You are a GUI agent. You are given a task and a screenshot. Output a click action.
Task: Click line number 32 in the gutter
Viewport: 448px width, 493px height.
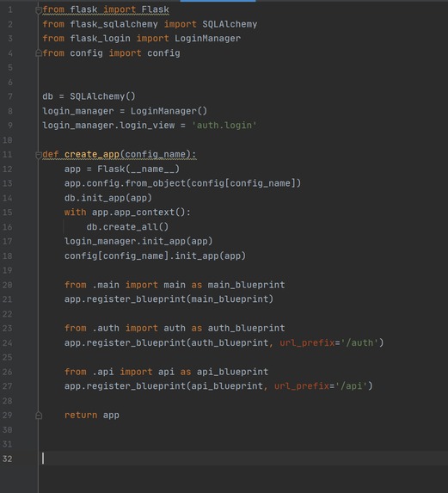pos(8,459)
